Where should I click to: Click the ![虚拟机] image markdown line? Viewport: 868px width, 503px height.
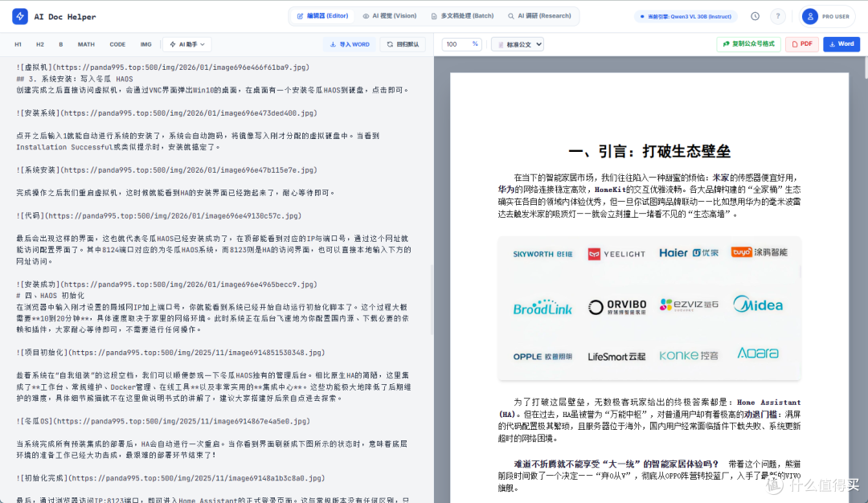[x=162, y=67]
